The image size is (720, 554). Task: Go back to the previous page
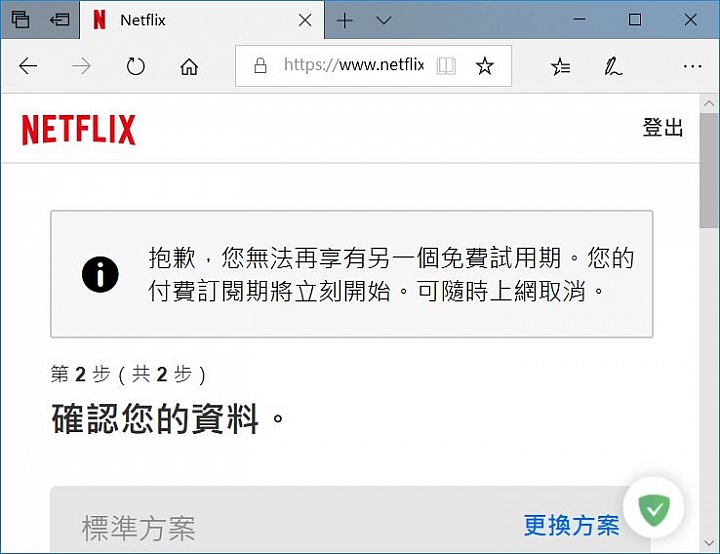click(28, 67)
